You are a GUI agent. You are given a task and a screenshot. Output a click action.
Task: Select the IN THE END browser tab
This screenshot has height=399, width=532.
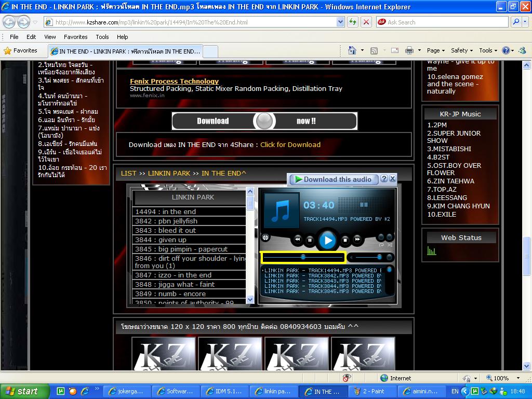click(125, 51)
